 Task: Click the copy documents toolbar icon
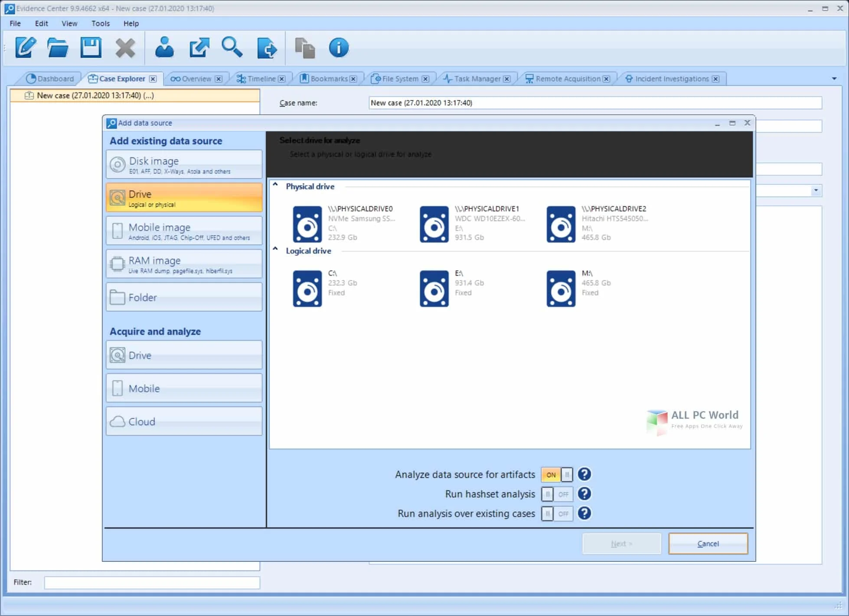305,48
